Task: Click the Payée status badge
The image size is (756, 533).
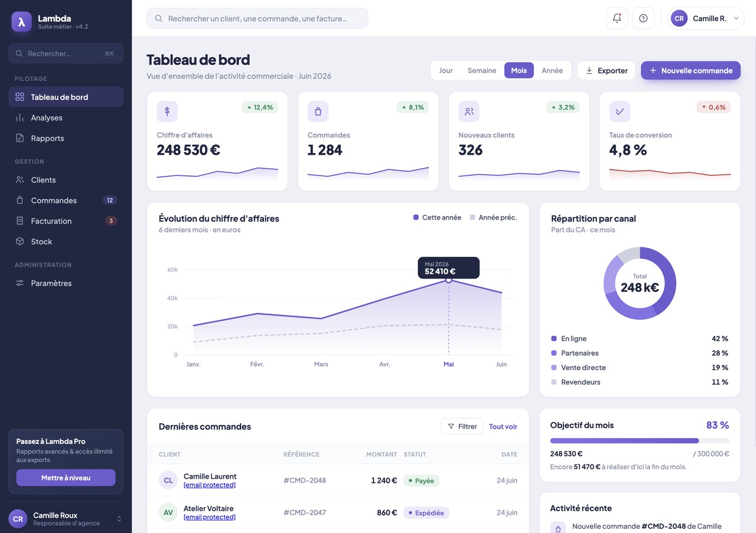Action: click(x=421, y=480)
